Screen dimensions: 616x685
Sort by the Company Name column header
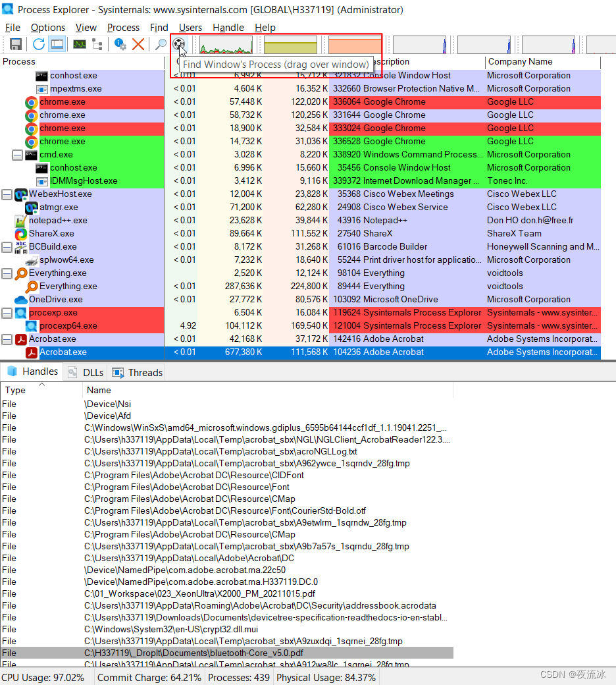coord(543,62)
